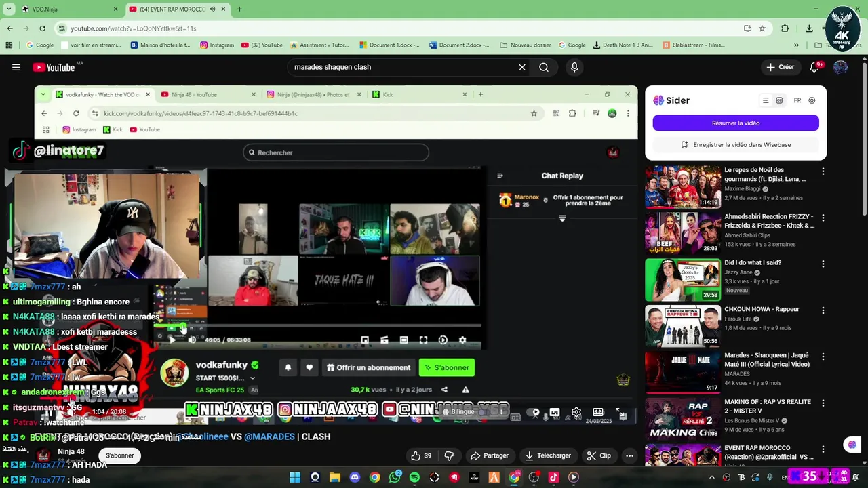Open options for CHKOUN HOWA - Rappeur video
This screenshot has width=868, height=488.
tap(823, 310)
